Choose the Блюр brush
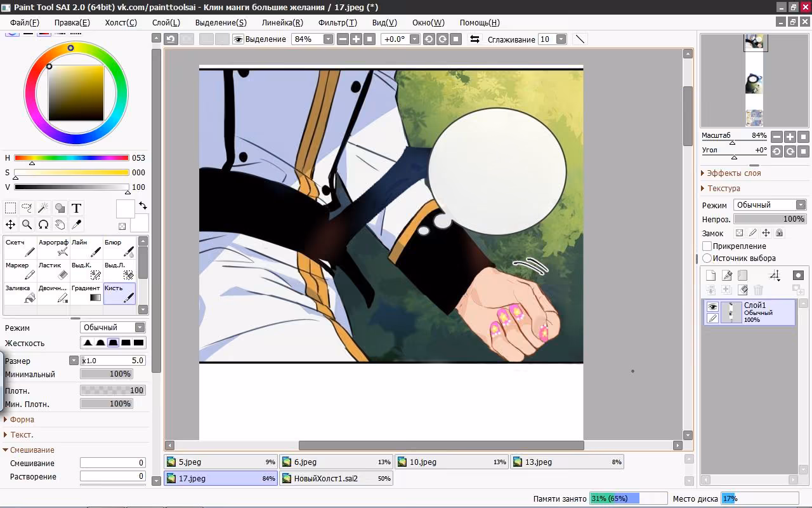The image size is (812, 508). (119, 248)
